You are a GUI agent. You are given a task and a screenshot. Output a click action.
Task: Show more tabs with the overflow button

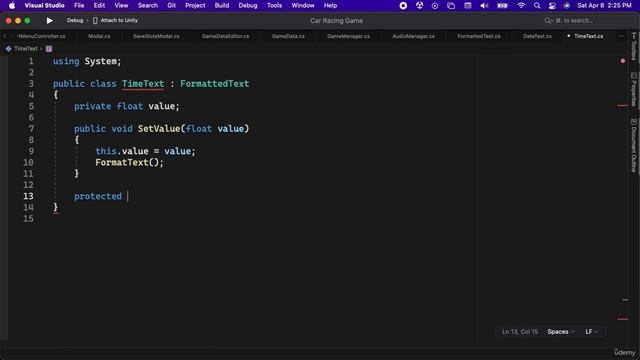621,36
